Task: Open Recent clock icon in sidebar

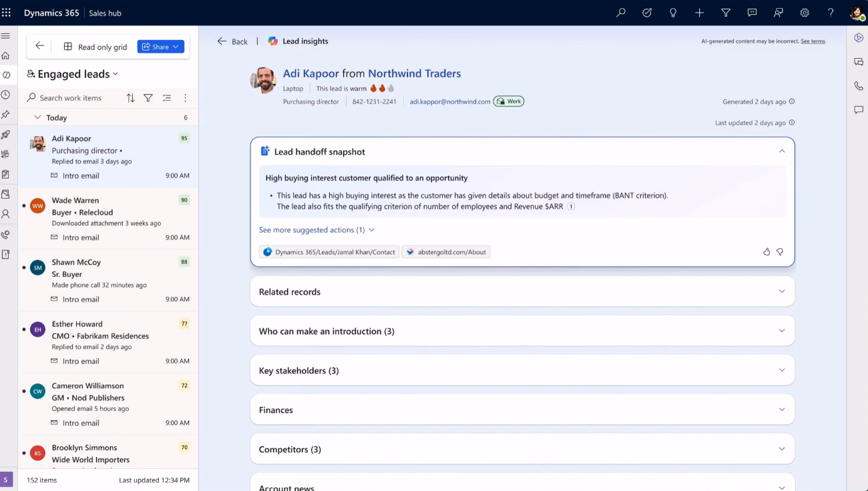Action: (5, 95)
